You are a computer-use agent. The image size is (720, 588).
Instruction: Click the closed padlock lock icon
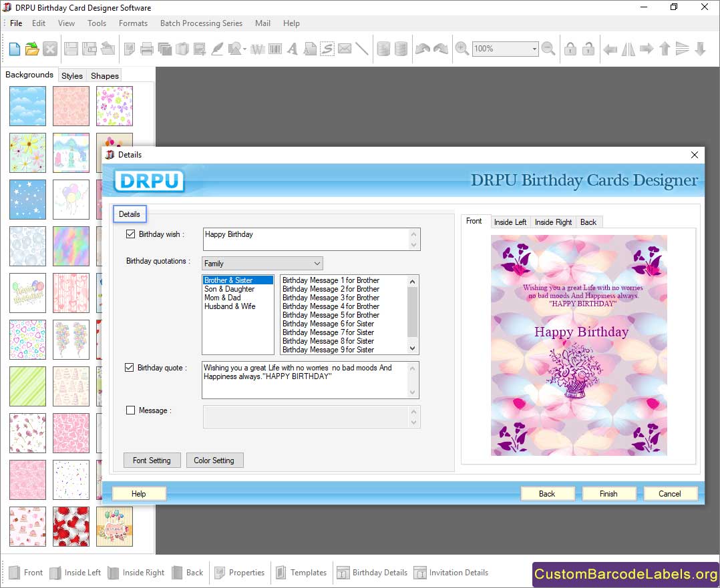(570, 49)
